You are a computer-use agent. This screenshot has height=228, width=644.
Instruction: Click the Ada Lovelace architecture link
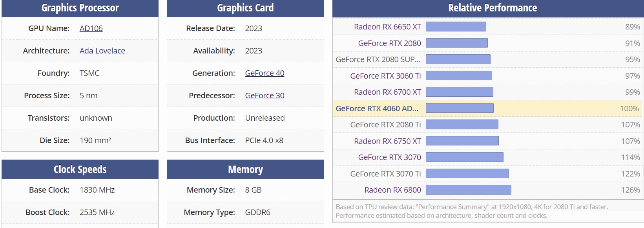[x=102, y=51]
